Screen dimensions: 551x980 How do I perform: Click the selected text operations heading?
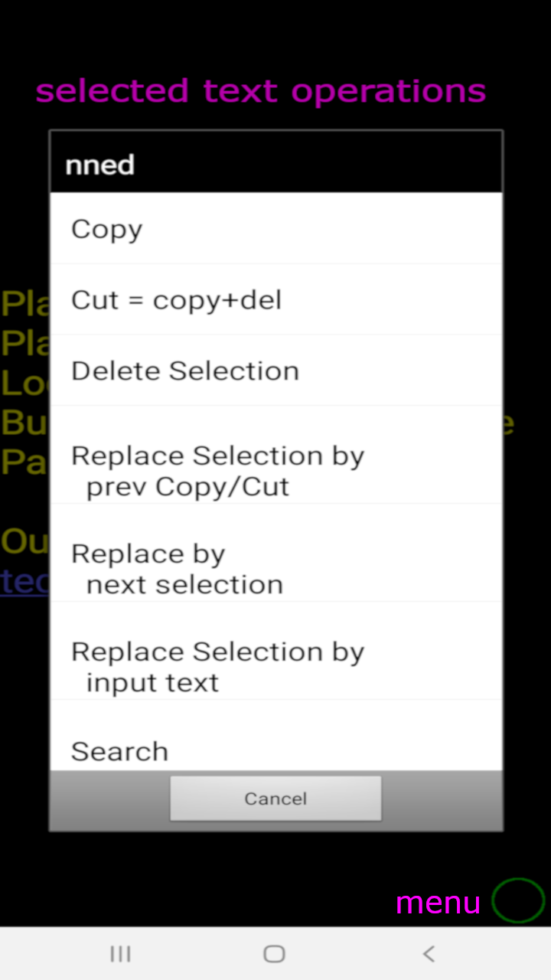[260, 90]
